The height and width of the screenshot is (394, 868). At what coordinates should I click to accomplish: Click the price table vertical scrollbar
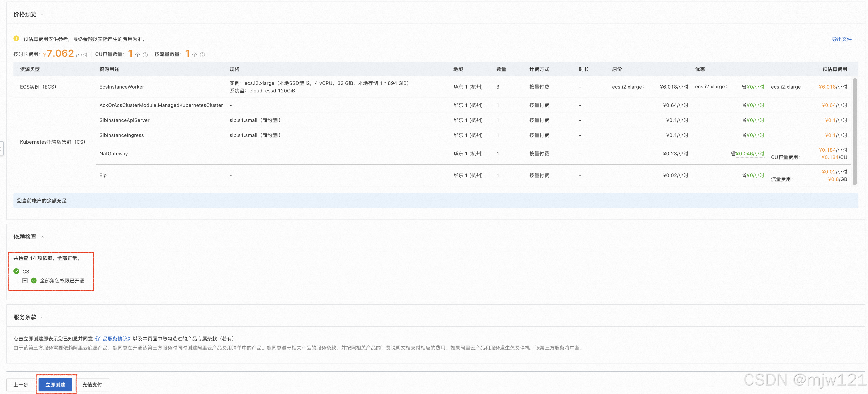point(854,132)
